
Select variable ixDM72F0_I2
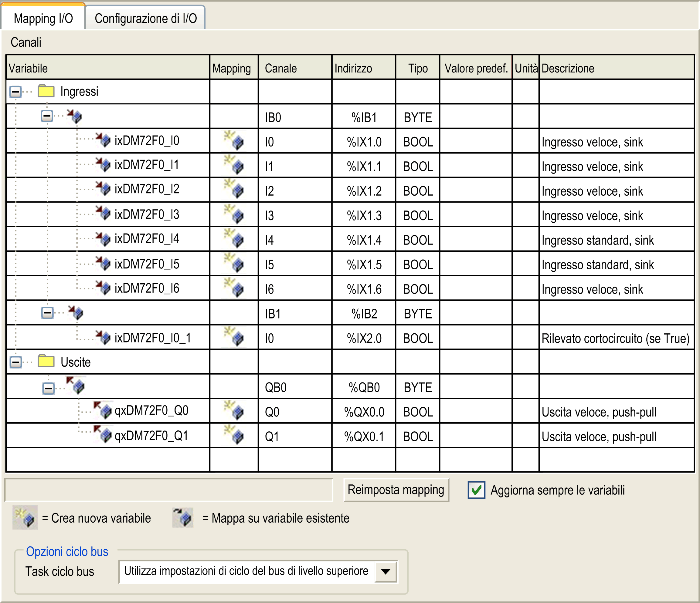(147, 189)
